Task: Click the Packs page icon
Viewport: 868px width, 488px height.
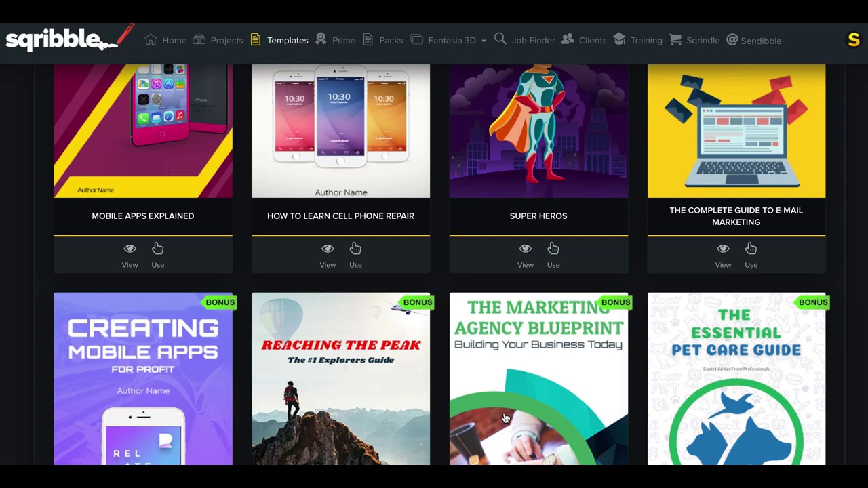Action: coord(368,39)
